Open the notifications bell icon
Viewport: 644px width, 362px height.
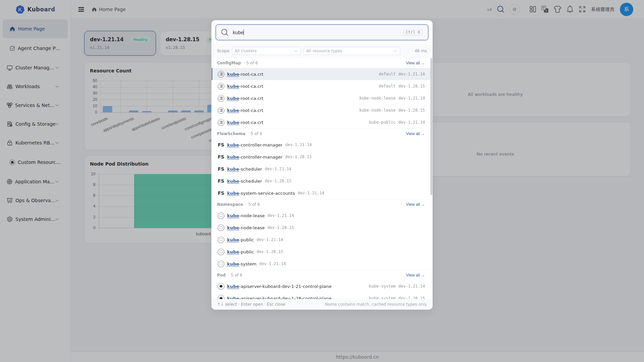coord(570,9)
